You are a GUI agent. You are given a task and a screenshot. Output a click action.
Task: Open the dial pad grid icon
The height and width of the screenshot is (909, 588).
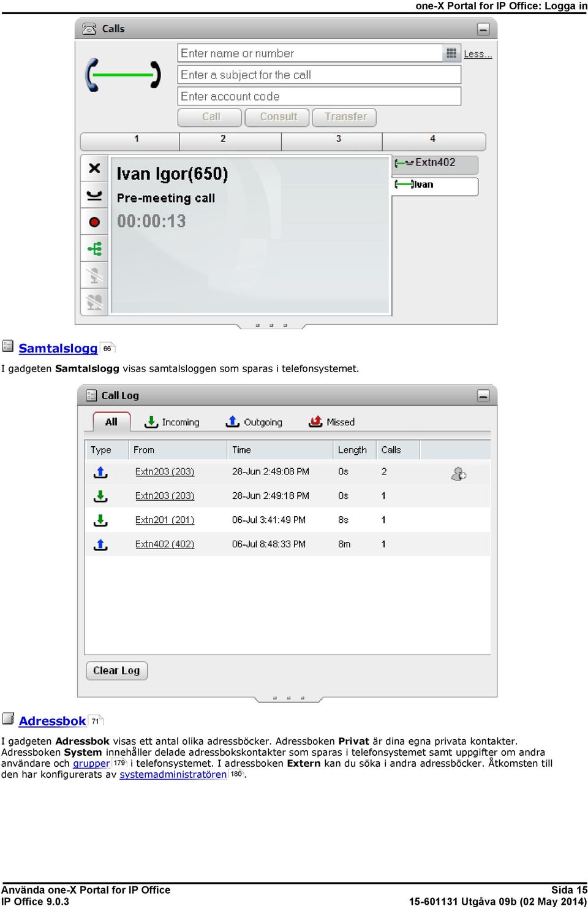[451, 53]
